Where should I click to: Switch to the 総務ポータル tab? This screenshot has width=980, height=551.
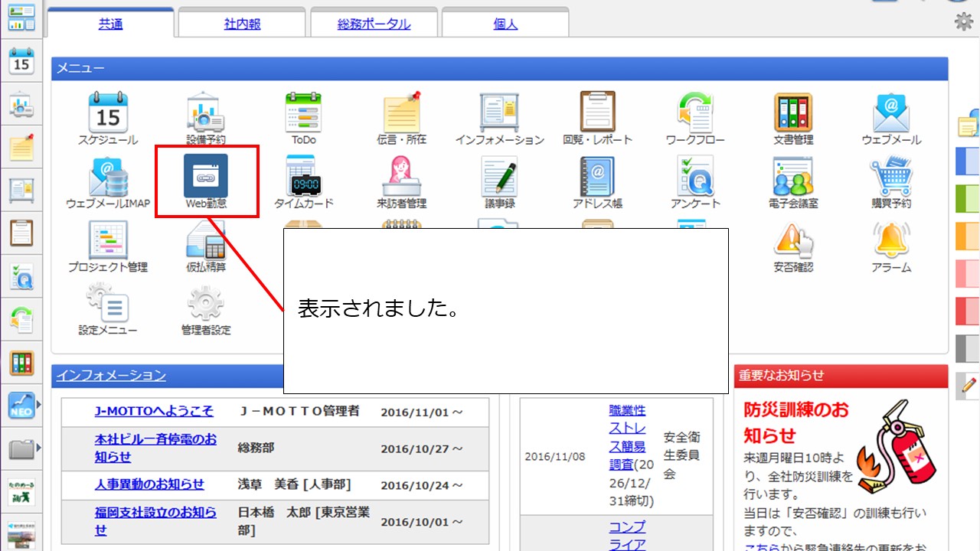(374, 24)
